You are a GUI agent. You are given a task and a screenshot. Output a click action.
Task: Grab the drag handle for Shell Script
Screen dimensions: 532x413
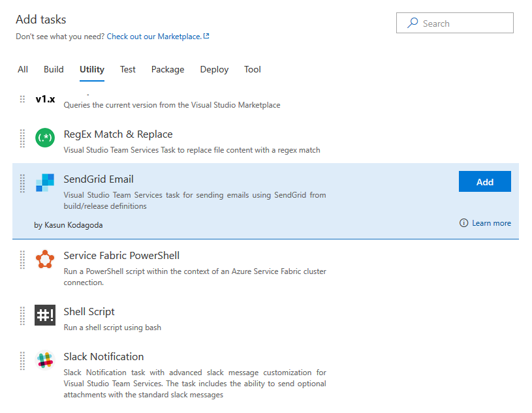22,316
